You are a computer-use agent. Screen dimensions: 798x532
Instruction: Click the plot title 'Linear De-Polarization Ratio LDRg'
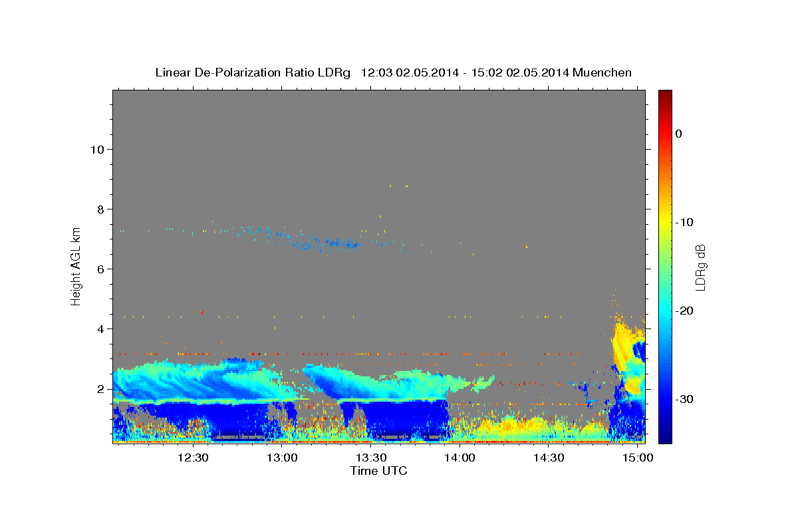(252, 72)
